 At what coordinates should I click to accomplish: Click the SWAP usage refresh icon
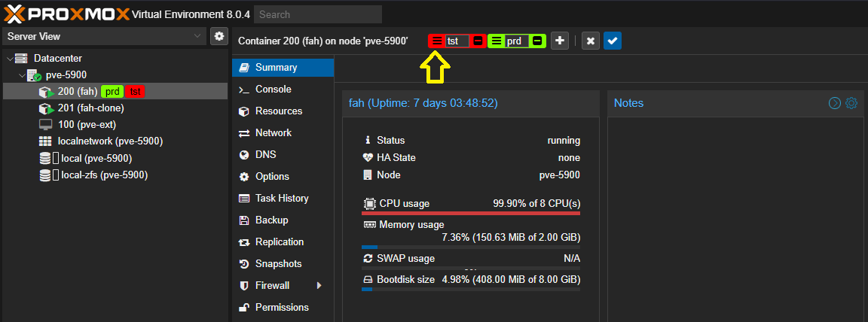(x=368, y=259)
